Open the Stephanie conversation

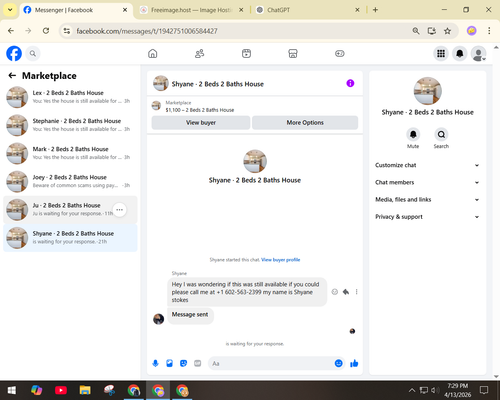70,125
